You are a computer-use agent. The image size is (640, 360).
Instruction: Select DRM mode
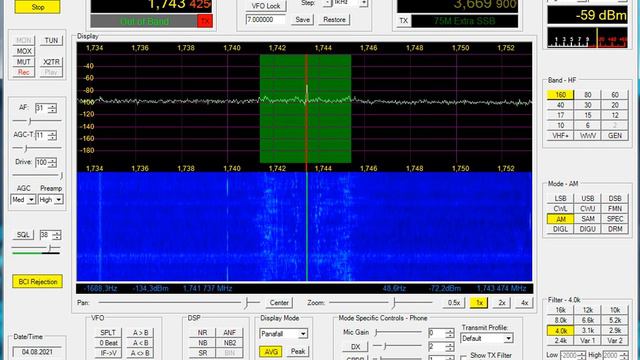pos(615,229)
